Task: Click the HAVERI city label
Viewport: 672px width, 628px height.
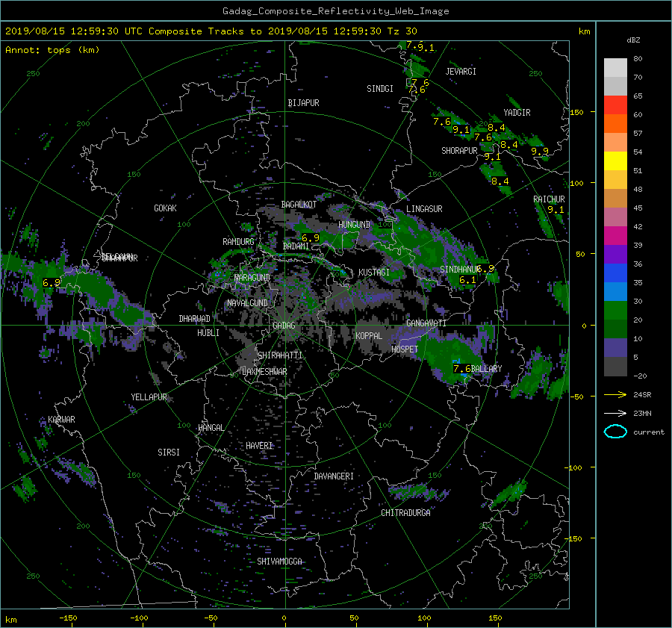Action: pyautogui.click(x=259, y=446)
